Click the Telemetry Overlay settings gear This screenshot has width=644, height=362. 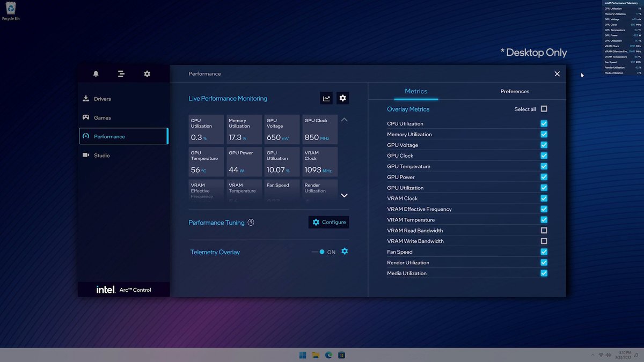coord(345,251)
